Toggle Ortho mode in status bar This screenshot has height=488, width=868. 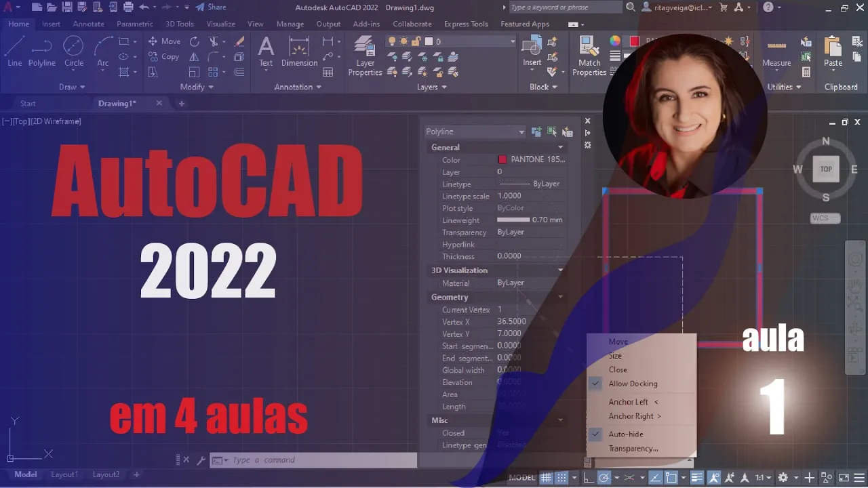coord(588,477)
